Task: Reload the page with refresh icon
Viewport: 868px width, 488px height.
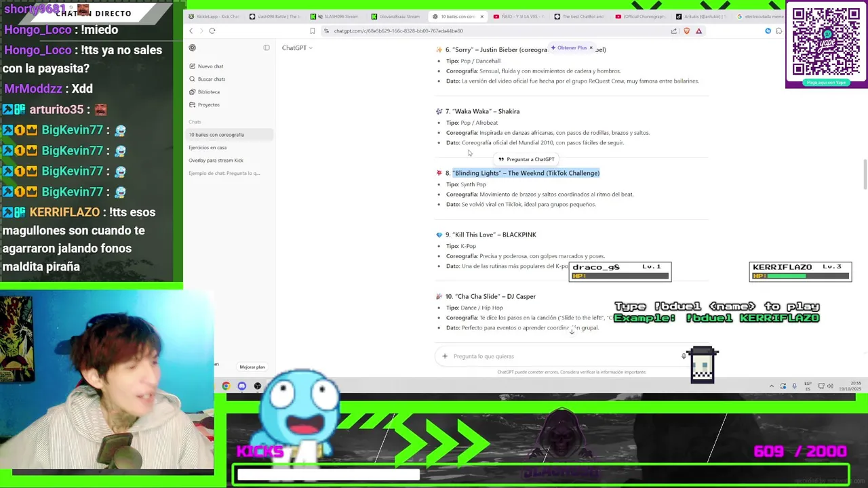Action: (212, 30)
